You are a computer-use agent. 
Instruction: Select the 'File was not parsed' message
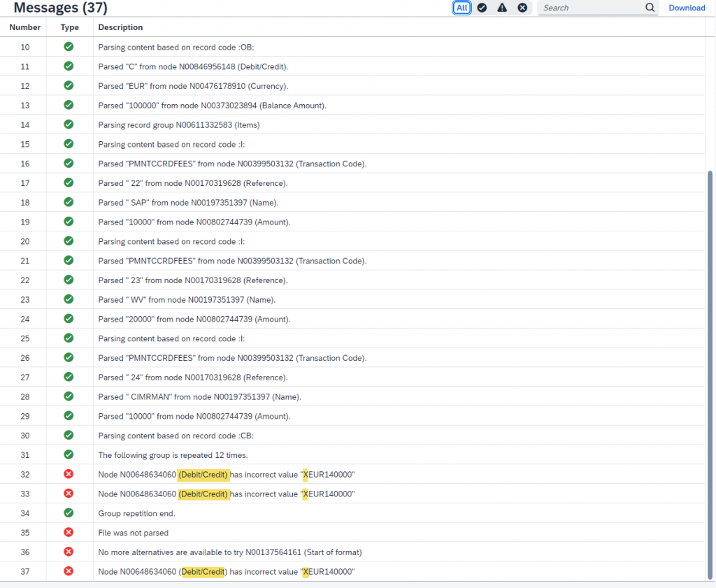click(x=134, y=533)
